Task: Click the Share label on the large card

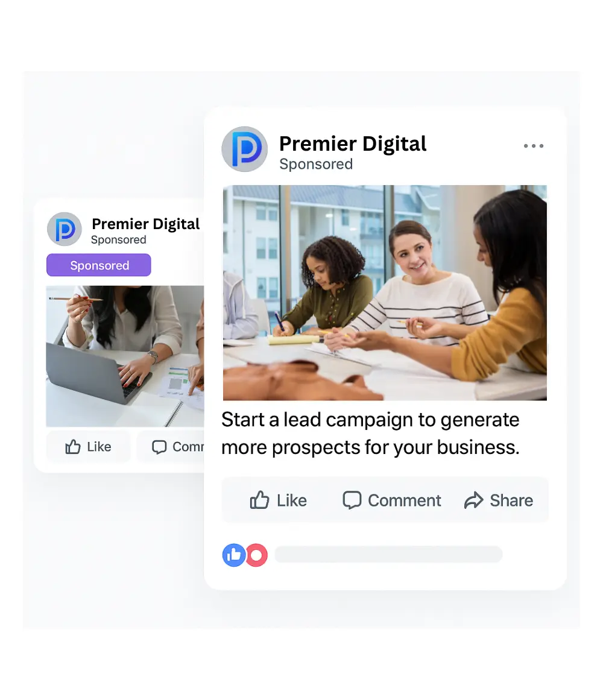Action: coord(511,500)
